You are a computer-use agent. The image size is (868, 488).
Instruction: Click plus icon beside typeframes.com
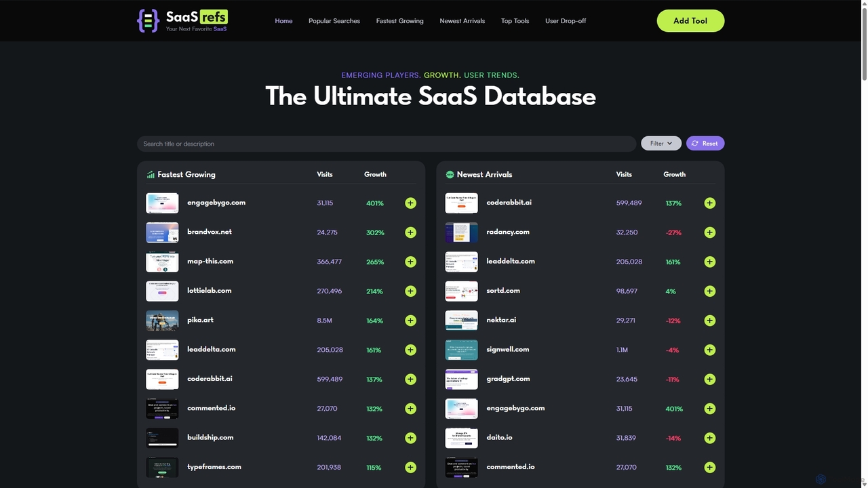coord(410,467)
